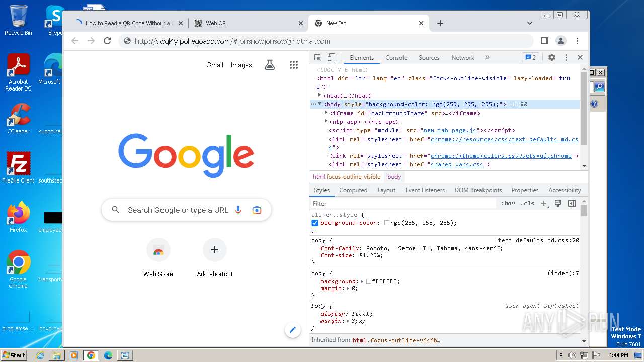Open Web Store shortcut
Screen dimensions: 644x362
(158, 257)
